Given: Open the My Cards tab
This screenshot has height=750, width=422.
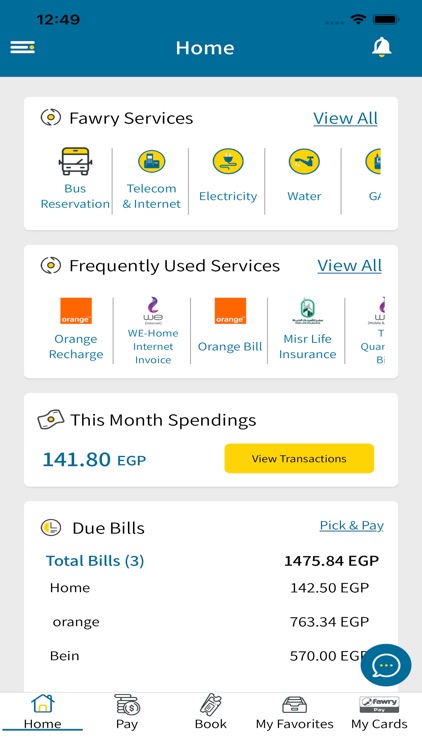Looking at the screenshot, I should point(379,712).
